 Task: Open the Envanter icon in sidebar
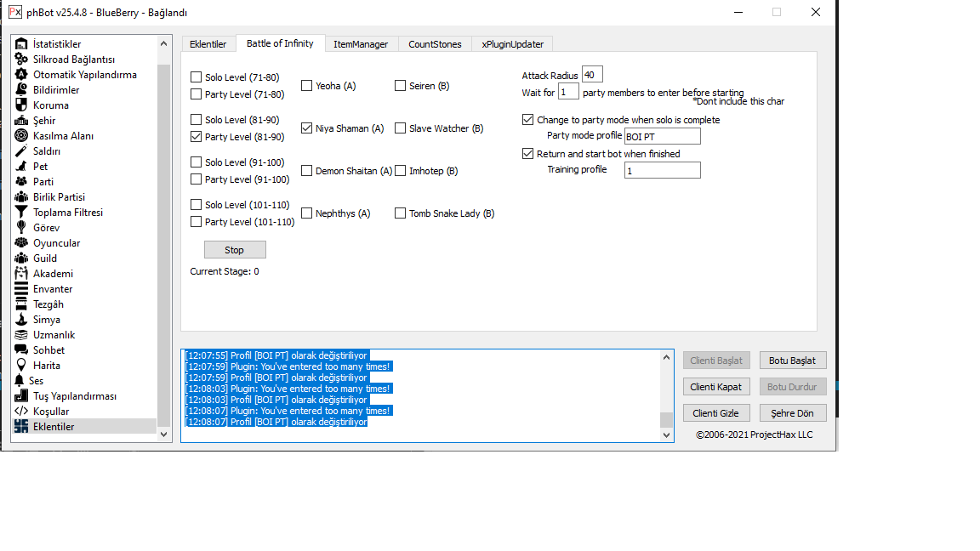pyautogui.click(x=21, y=289)
